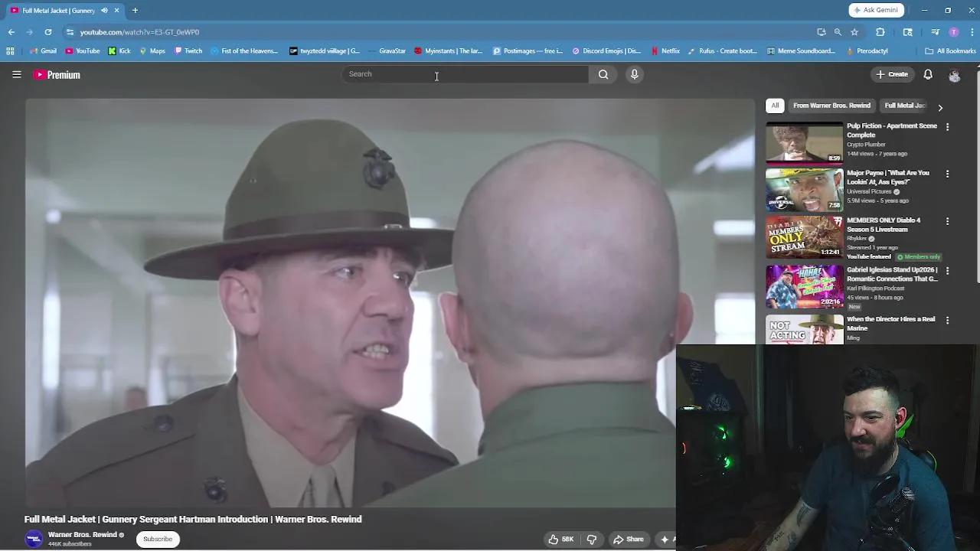Open the Maps bookmark
The image size is (980, 551).
(x=152, y=51)
